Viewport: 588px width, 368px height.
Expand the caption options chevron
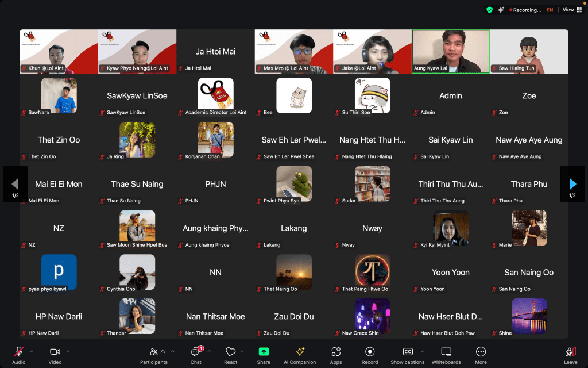[423, 351]
